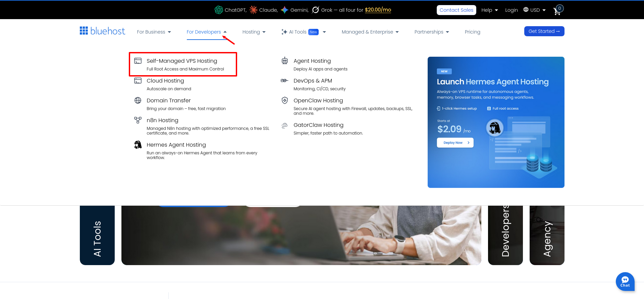Collapse the For Developers menu
Screen dimensions: 644x299
pos(207,32)
